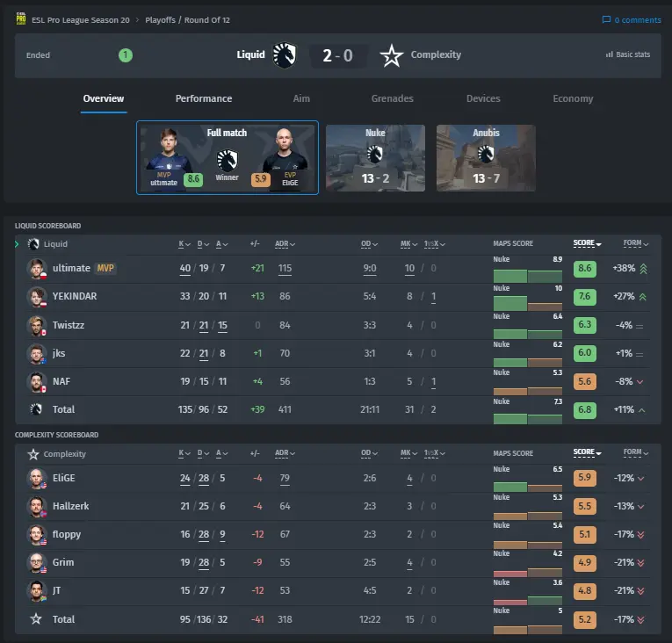672x643 pixels.
Task: Click floppy's 5.1 score badge
Action: [x=585, y=535]
